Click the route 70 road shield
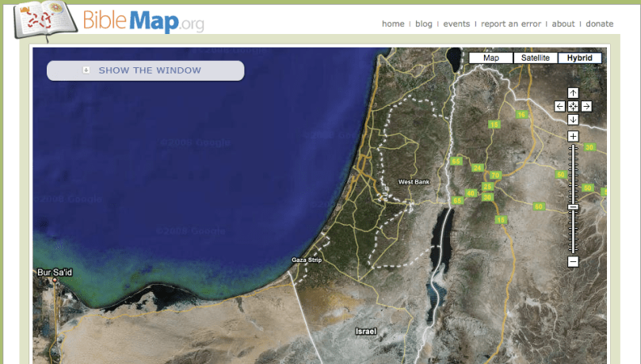641x364 pixels. point(495,176)
